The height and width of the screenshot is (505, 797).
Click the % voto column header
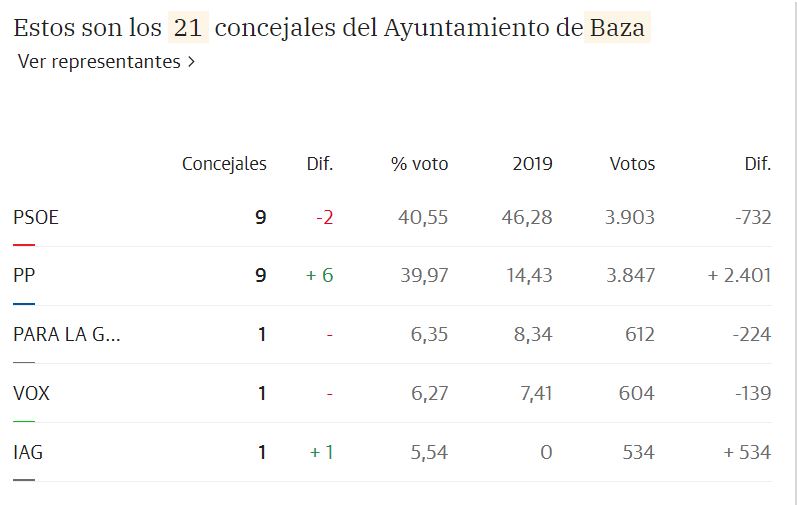[419, 164]
